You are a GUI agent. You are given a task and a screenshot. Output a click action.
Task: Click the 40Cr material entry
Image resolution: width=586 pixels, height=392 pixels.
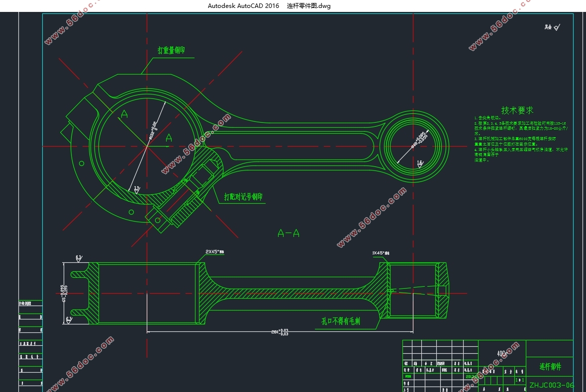pos(502,353)
